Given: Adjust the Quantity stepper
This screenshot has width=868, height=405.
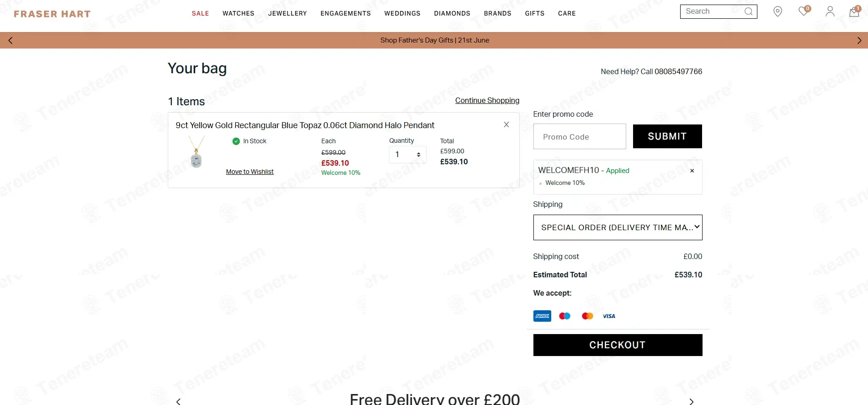Looking at the screenshot, I should tap(408, 155).
